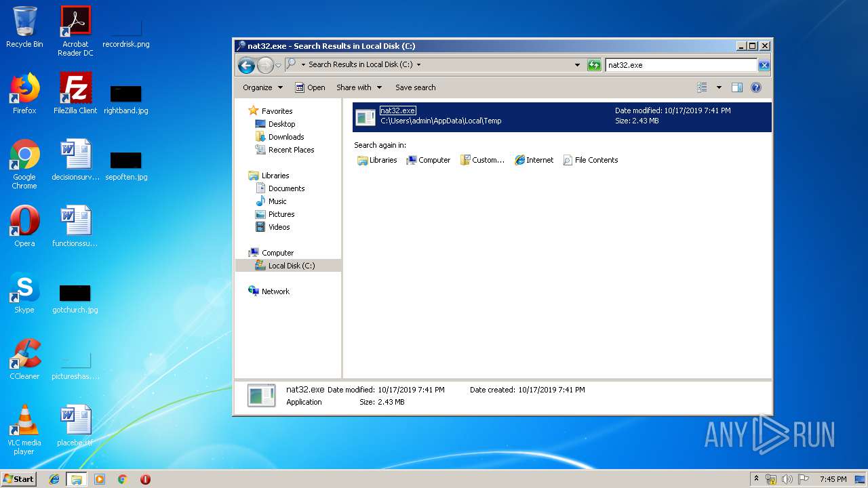
Task: Open VLC media player shortcut
Action: pyautogui.click(x=24, y=430)
